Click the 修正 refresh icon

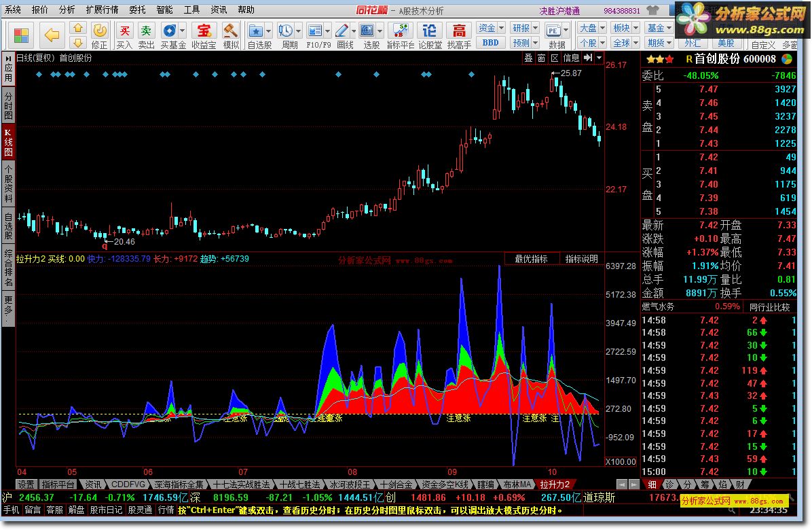(99, 31)
